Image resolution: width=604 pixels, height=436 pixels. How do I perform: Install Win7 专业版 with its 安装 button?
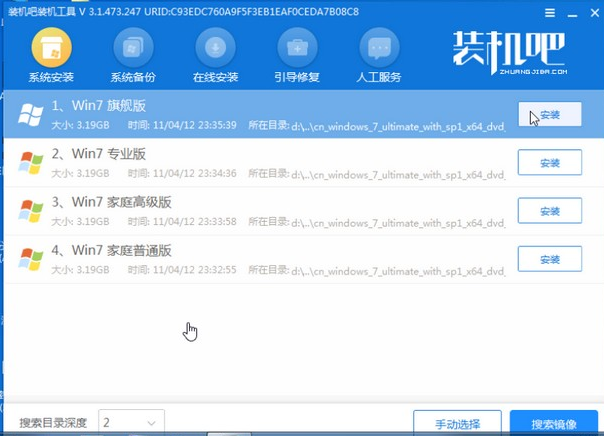pyautogui.click(x=549, y=163)
